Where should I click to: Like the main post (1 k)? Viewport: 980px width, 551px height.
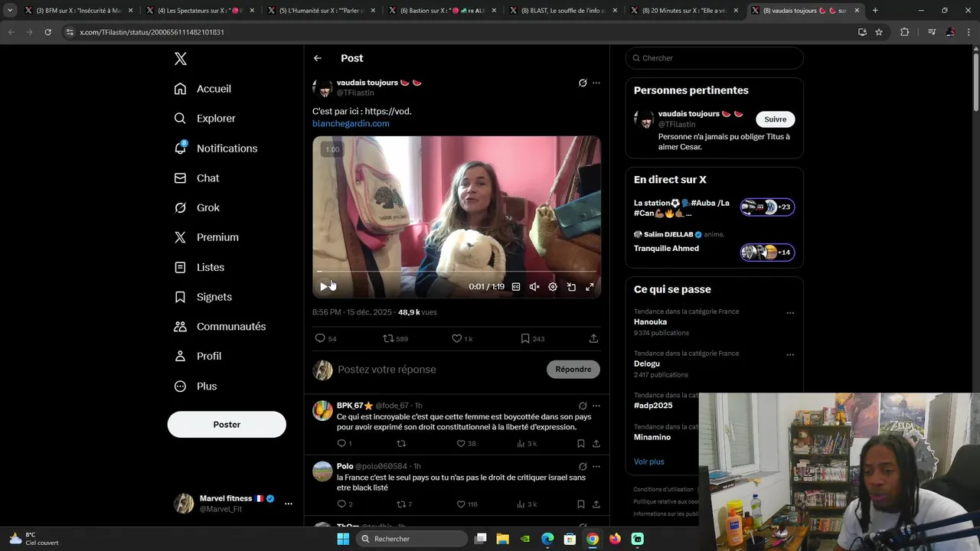point(462,338)
